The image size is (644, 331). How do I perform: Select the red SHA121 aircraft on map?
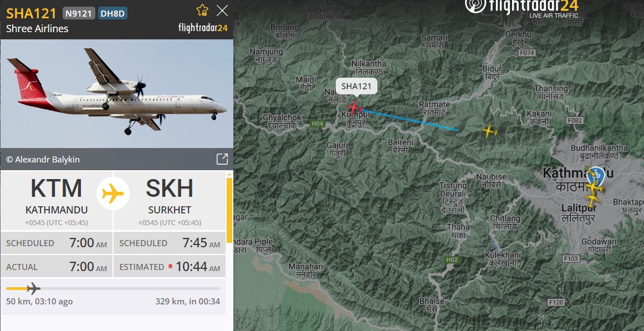tap(355, 107)
